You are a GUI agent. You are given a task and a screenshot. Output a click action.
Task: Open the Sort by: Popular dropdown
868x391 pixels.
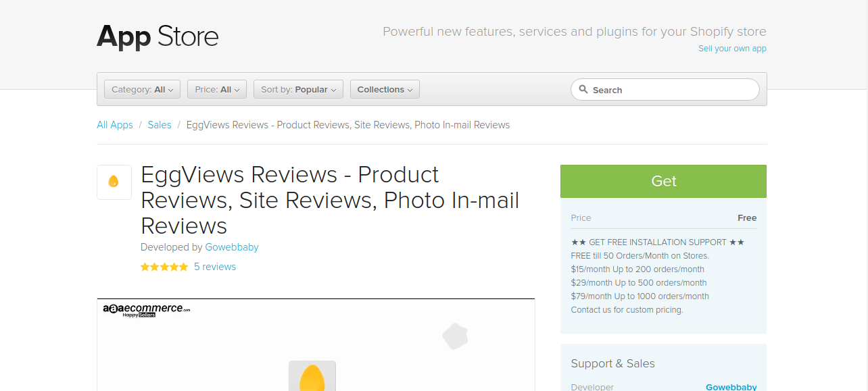(298, 89)
